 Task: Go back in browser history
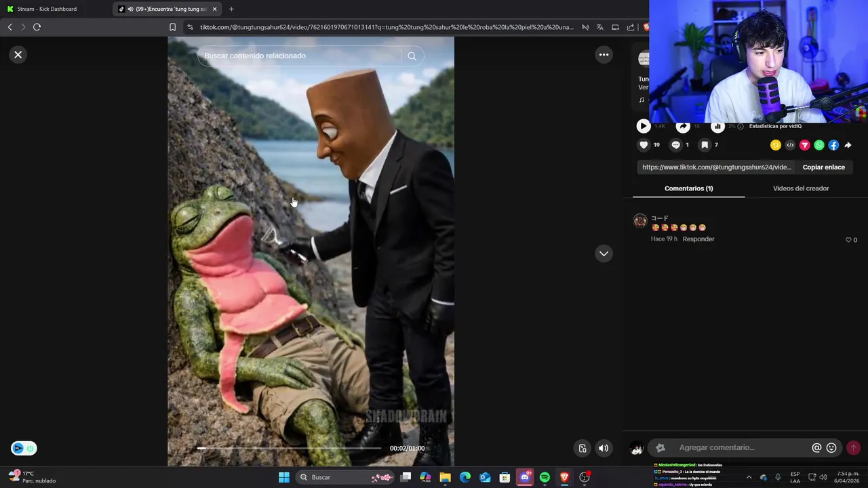pyautogui.click(x=9, y=27)
